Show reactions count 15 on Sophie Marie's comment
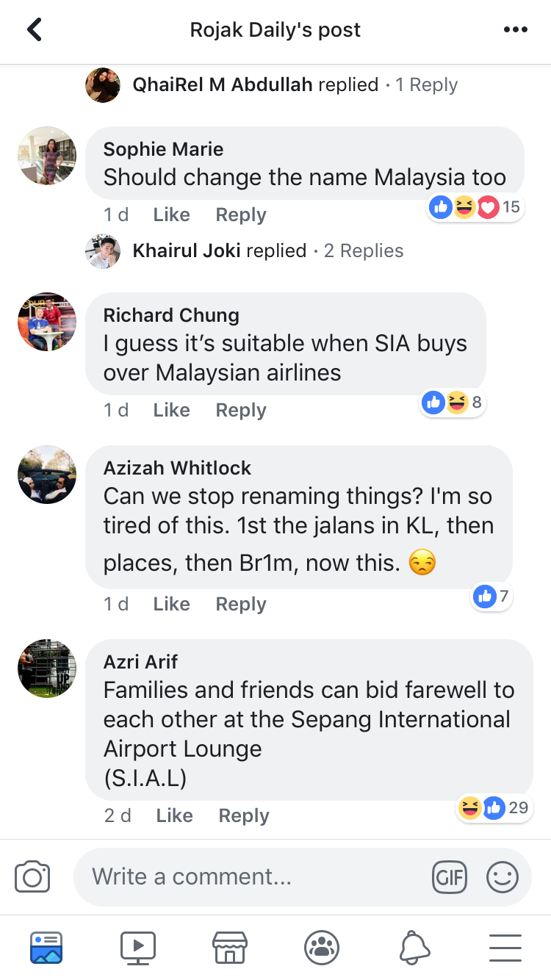Viewport: 551px width, 980px height. (475, 207)
